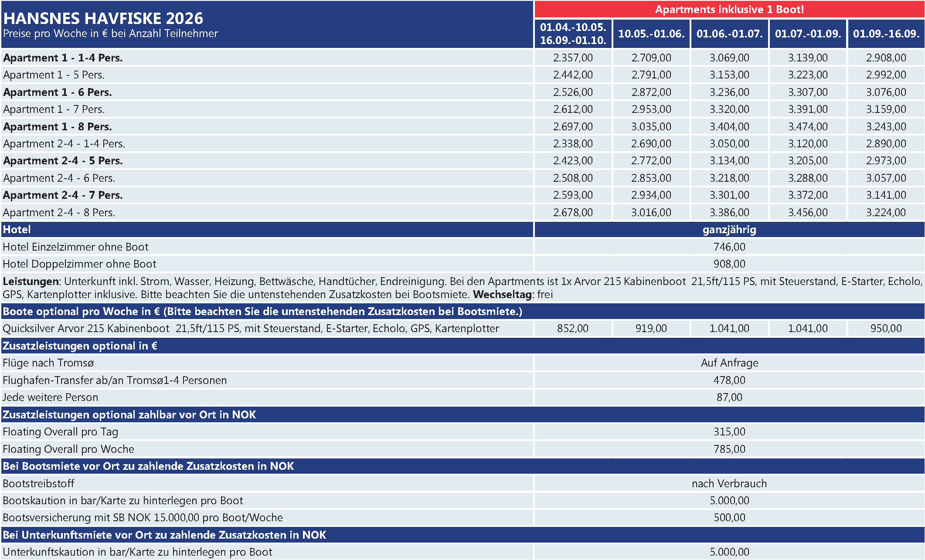This screenshot has height=560, width=925.
Task: Click price 2.357,00 for Apartment 1
Action: (573, 58)
